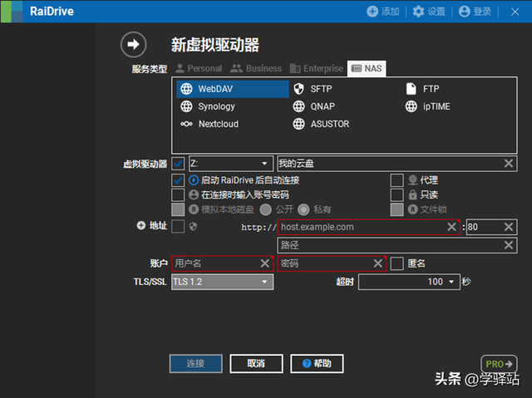Open the TLS 1.2 dropdown
The width and height of the screenshot is (532, 398).
(x=222, y=282)
